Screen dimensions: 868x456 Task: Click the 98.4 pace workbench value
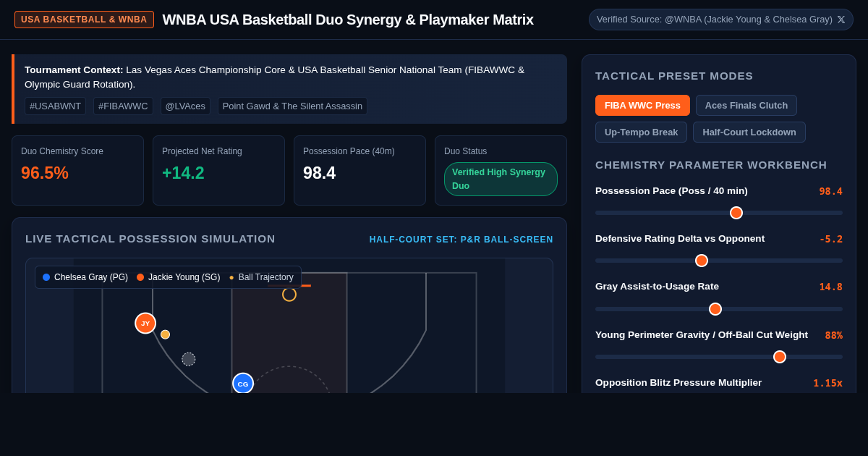(830, 191)
